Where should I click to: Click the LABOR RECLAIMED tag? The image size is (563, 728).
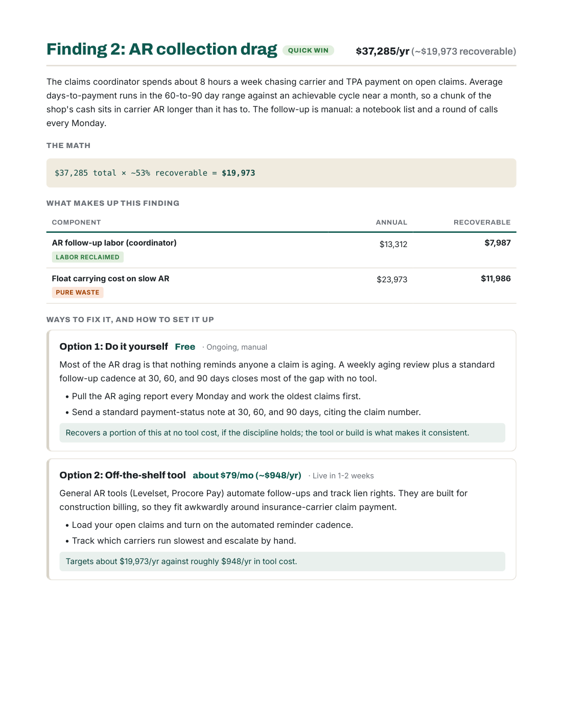87,257
